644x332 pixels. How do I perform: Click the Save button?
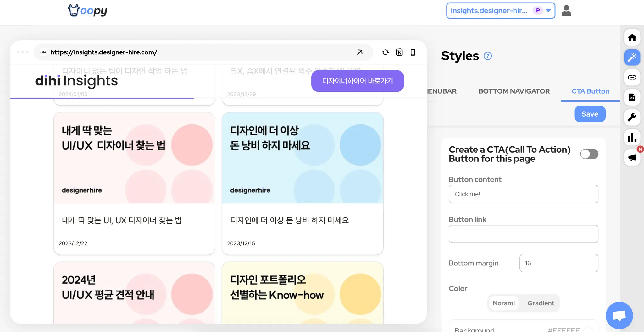click(x=590, y=114)
